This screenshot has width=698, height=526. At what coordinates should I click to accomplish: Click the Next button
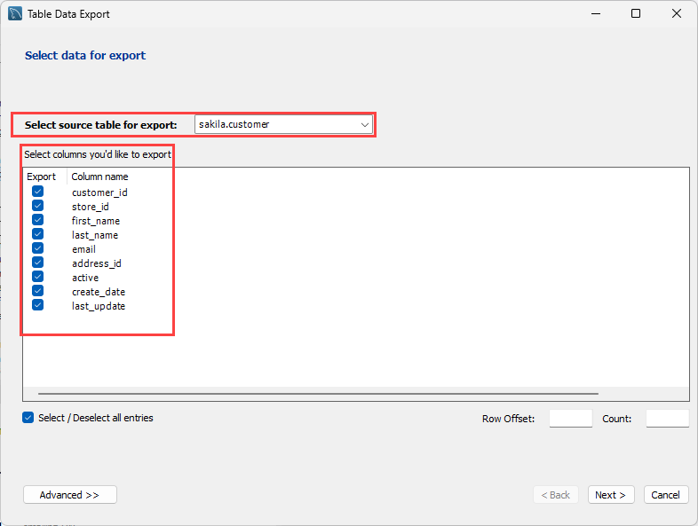[x=610, y=495]
